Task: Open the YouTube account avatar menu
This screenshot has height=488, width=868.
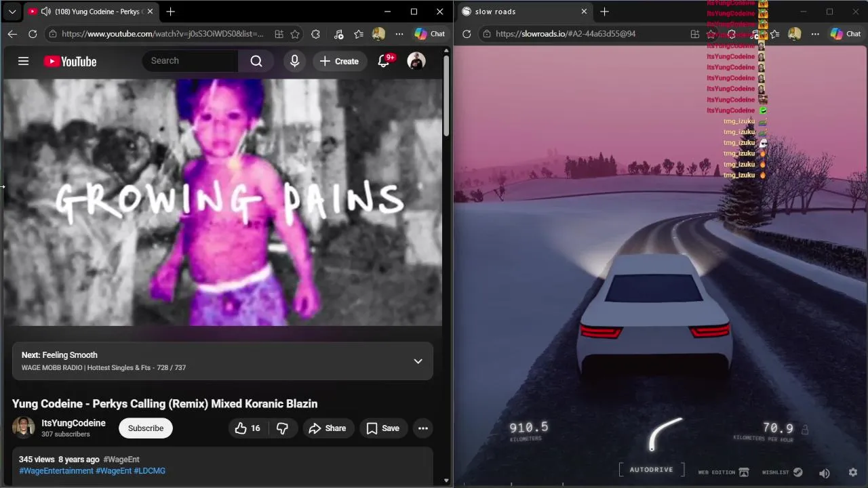Action: click(x=416, y=61)
